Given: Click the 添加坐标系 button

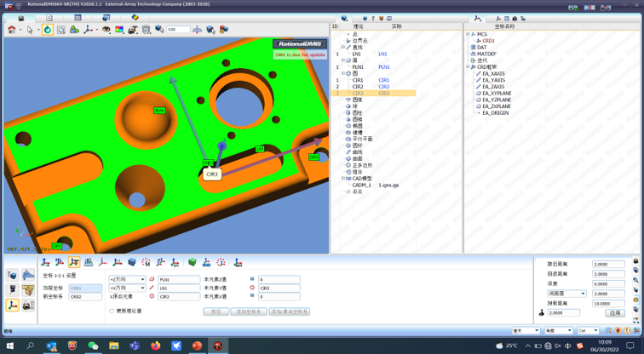Looking at the screenshot, I should (x=249, y=311).
